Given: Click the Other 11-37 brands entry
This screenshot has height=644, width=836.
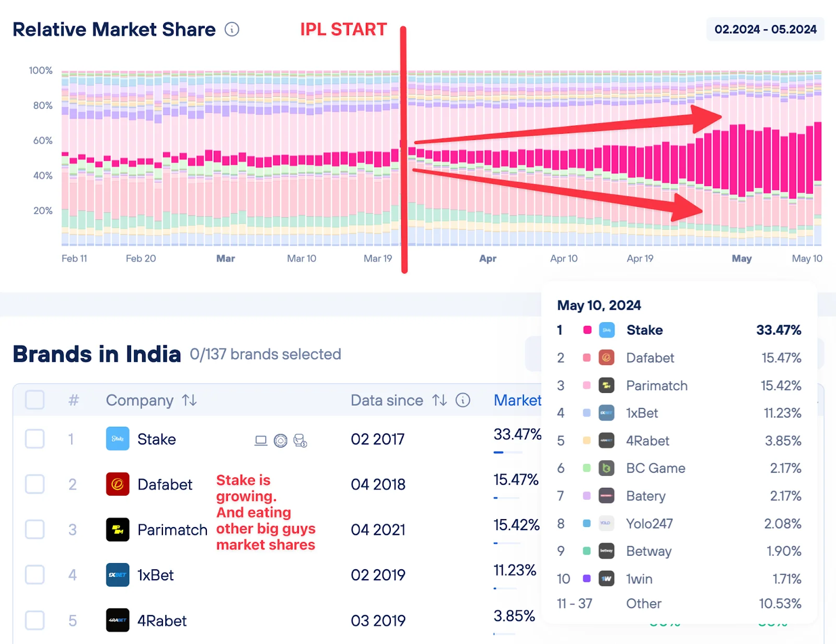Looking at the screenshot, I should 643,604.
